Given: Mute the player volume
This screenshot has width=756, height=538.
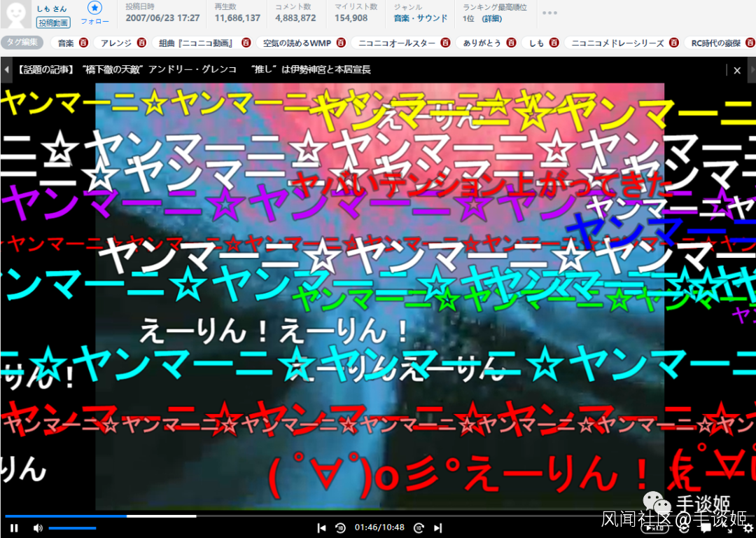Looking at the screenshot, I should [x=38, y=527].
